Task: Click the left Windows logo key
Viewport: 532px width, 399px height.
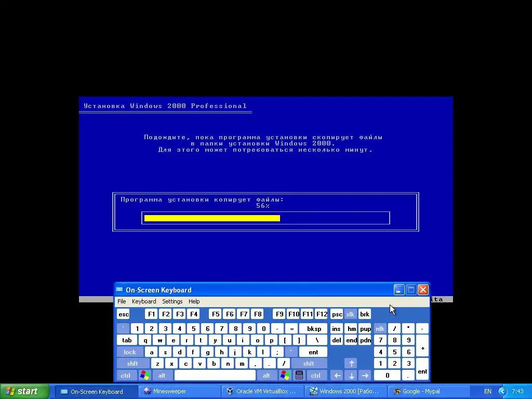Action: [x=144, y=375]
